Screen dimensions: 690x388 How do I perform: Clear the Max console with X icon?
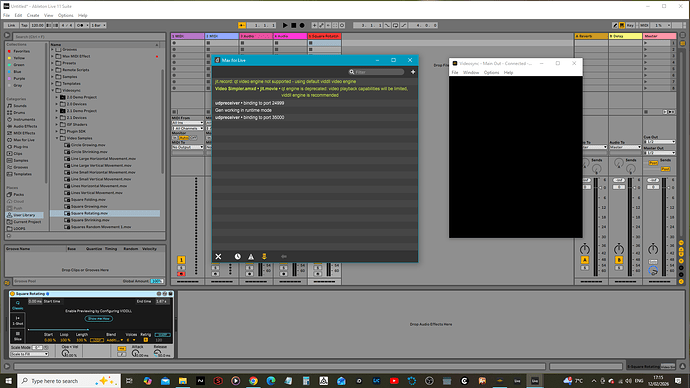click(218, 256)
